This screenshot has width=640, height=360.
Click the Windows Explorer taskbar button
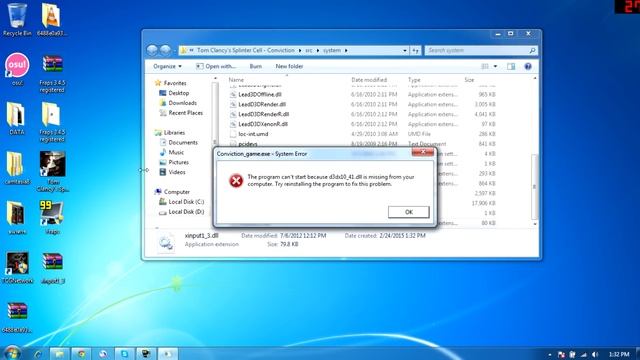[60, 354]
